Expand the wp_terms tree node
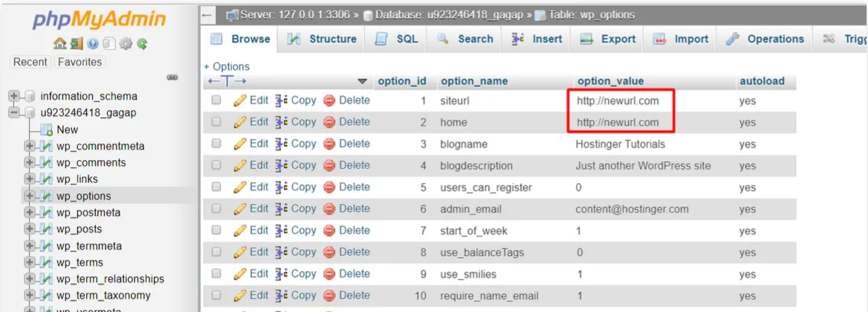This screenshot has height=312, width=868. 30,262
